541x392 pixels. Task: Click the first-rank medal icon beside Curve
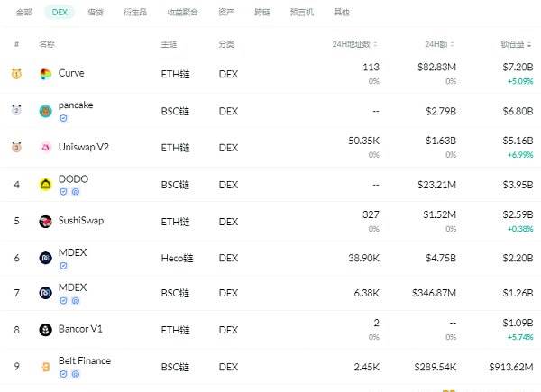(16, 74)
